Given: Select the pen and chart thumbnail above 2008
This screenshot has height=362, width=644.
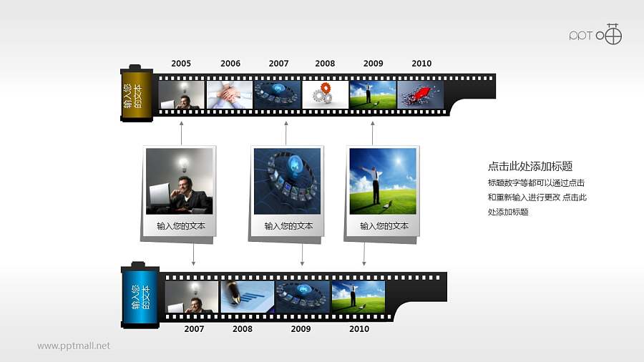Looking at the screenshot, I should pyautogui.click(x=247, y=296).
